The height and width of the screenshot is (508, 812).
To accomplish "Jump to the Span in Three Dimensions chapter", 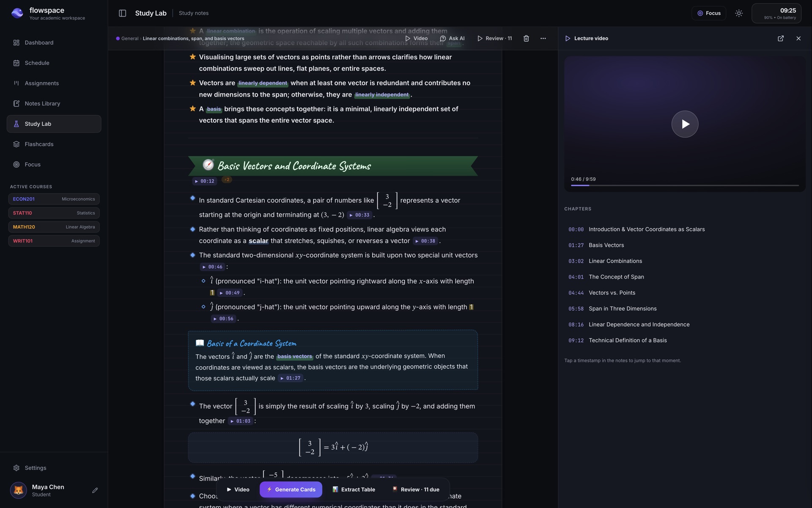I will 685,309.
